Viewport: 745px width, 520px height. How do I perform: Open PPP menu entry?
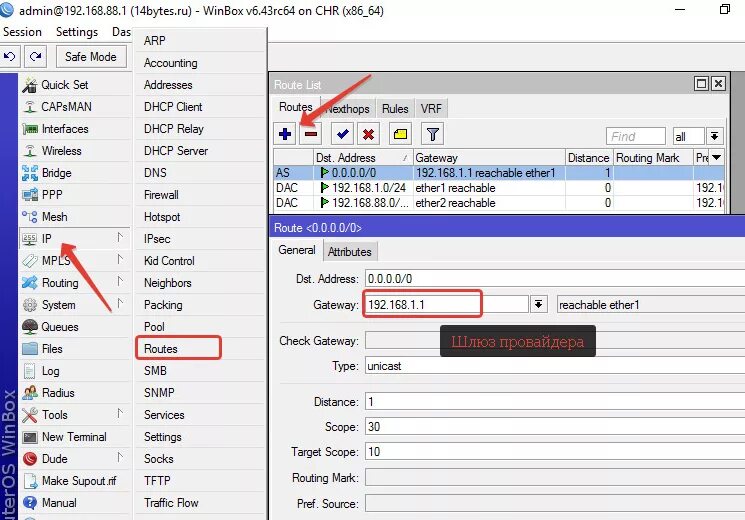[75, 195]
